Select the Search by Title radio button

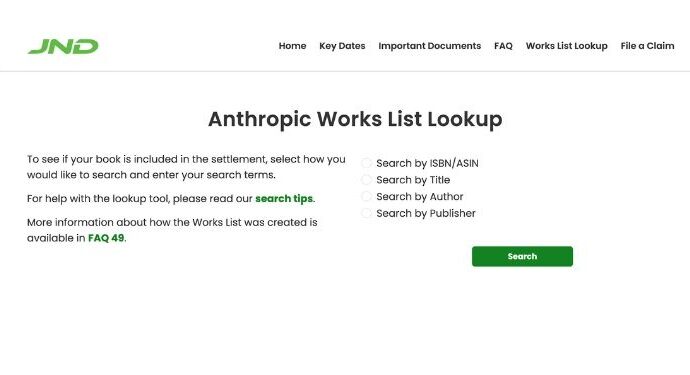click(366, 180)
